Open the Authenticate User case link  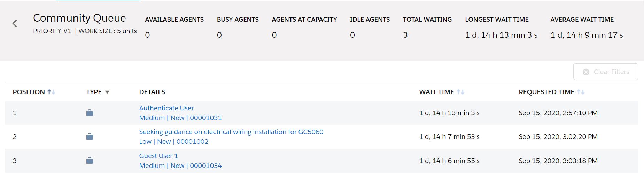[166, 108]
